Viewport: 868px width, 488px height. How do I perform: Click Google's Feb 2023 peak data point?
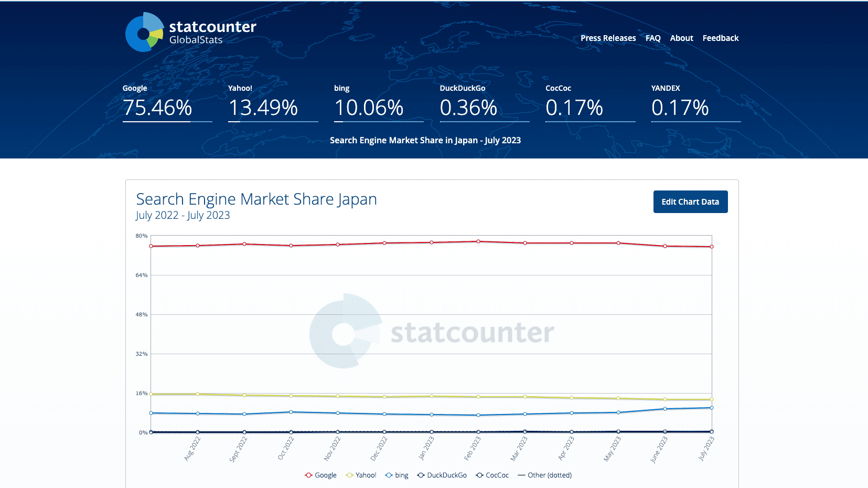[x=478, y=241]
